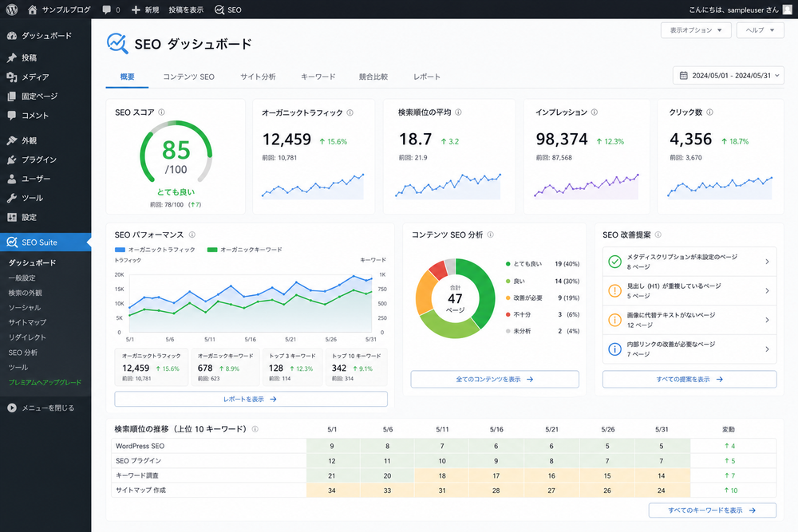Open the date range chevron 2024/05/01 - 2024/05/31
The image size is (798, 532).
click(x=777, y=75)
